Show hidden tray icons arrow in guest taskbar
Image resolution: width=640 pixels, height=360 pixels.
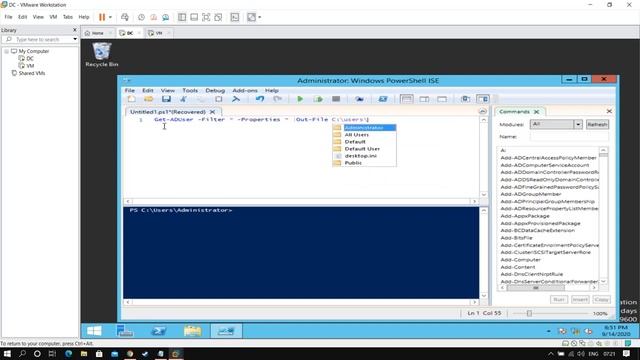click(549, 331)
